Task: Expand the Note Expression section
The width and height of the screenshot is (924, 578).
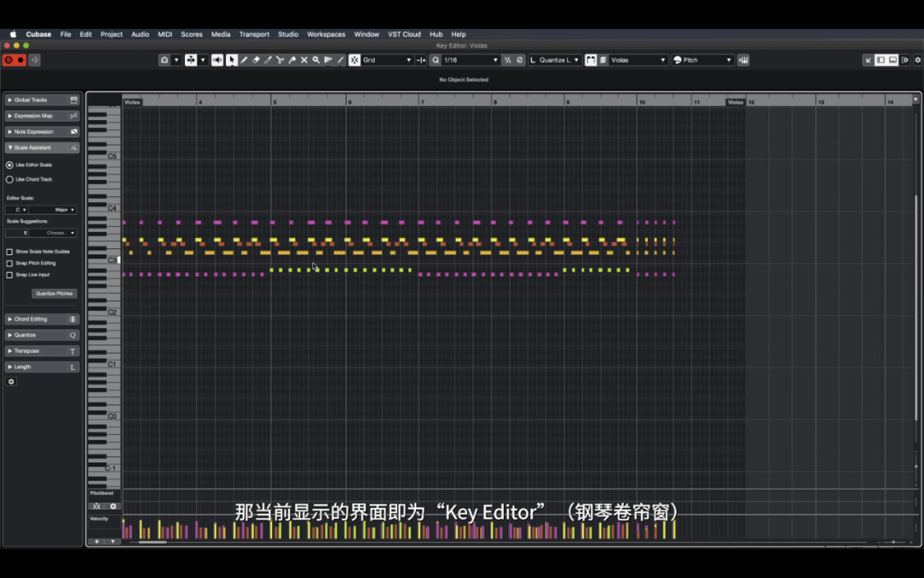Action: 9,132
